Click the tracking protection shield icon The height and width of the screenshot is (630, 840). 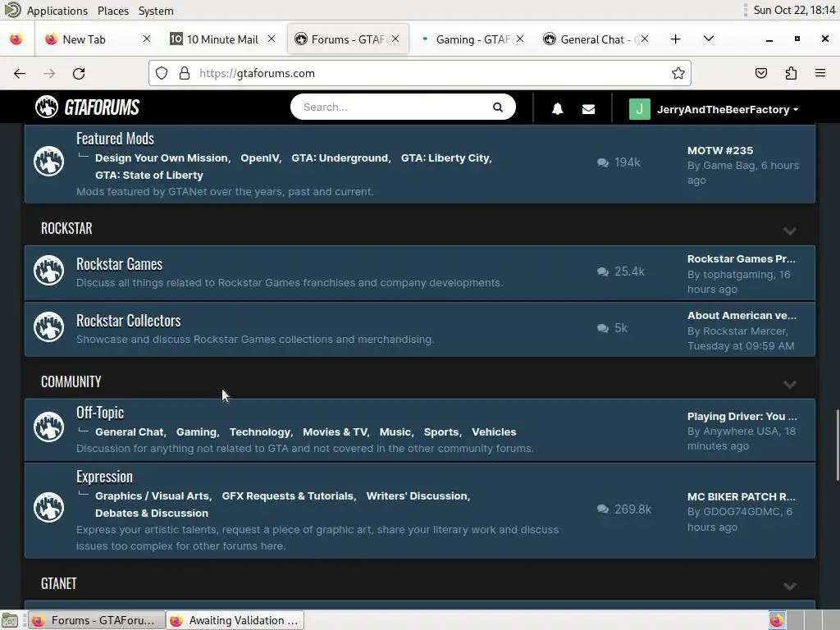162,73
